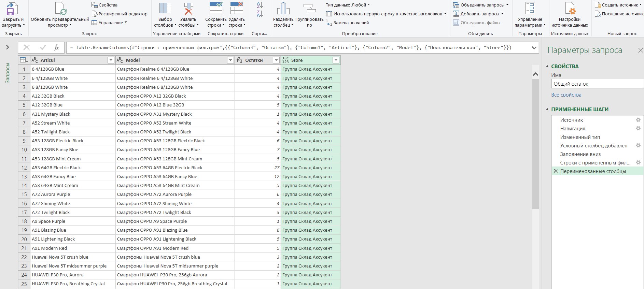Click the Группировать по icon
The width and height of the screenshot is (644, 289).
point(309,9)
